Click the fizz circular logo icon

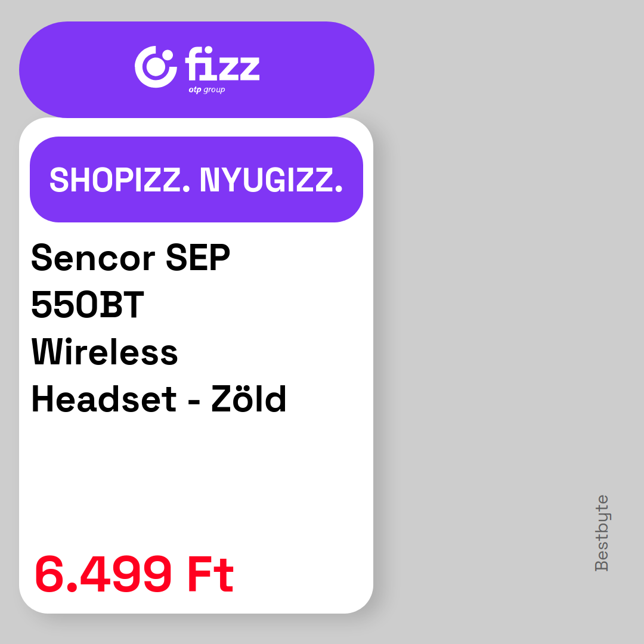156,67
